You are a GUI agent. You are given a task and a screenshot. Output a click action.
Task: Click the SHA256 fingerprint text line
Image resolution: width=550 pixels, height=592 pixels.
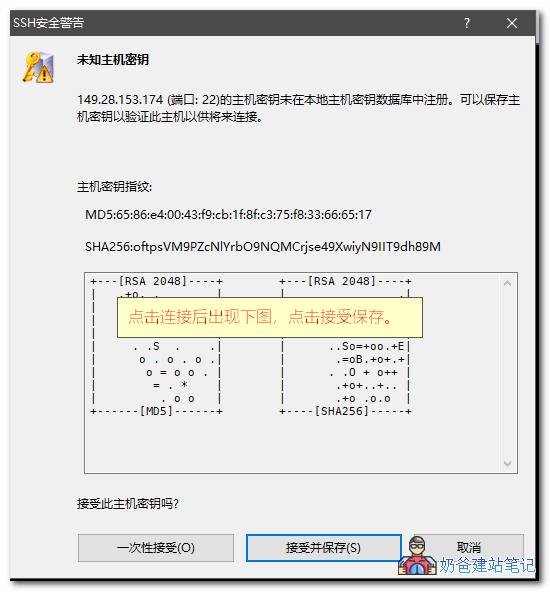tap(263, 247)
